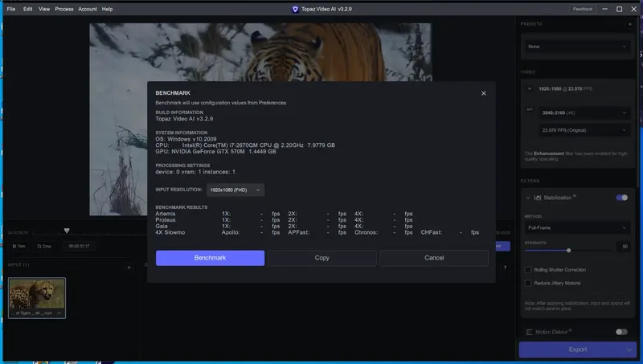The width and height of the screenshot is (643, 364).
Task: Click the Proteus row in benchmark results
Action: click(284, 219)
